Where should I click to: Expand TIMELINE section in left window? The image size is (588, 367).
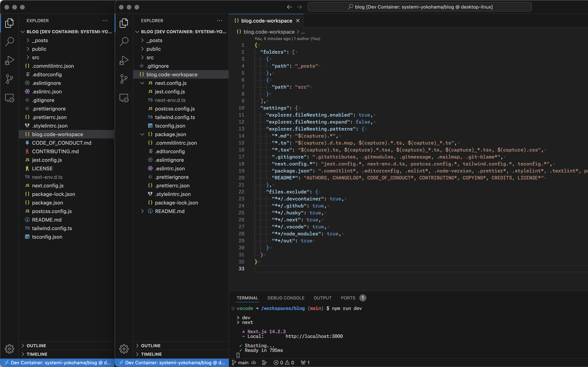(x=66, y=354)
